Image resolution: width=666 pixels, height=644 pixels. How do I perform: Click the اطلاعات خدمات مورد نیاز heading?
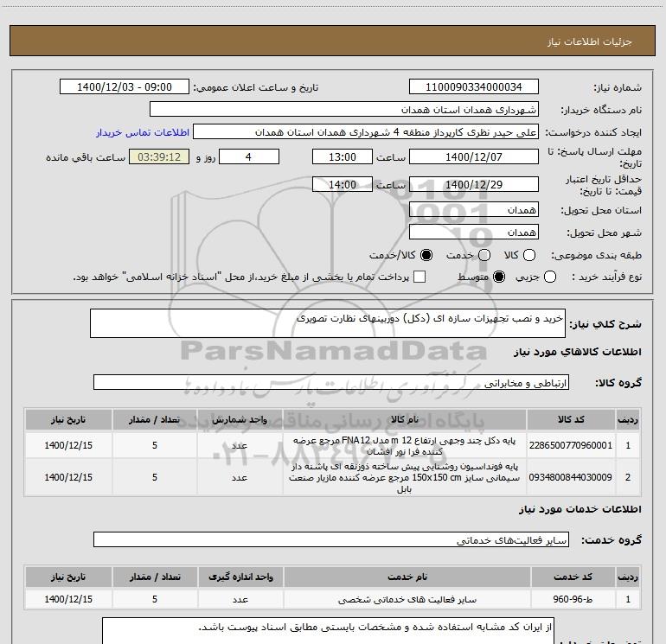pyautogui.click(x=580, y=509)
